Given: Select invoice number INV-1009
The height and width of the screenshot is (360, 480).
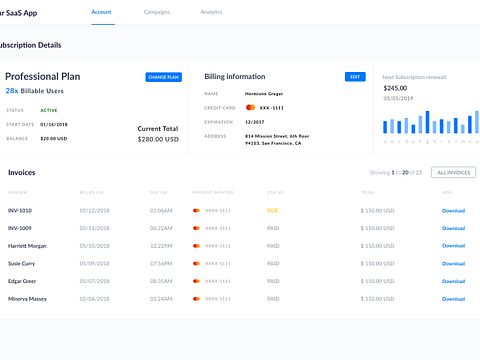Looking at the screenshot, I should tap(20, 228).
